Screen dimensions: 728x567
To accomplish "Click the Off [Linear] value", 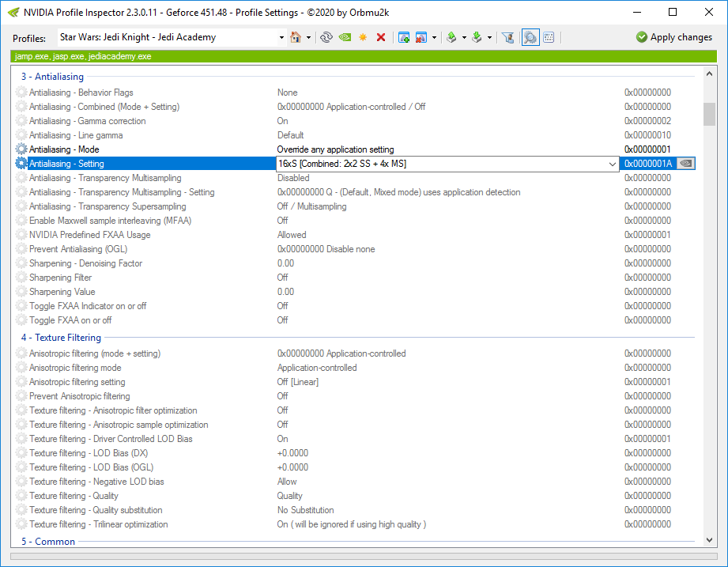I will (x=298, y=382).
